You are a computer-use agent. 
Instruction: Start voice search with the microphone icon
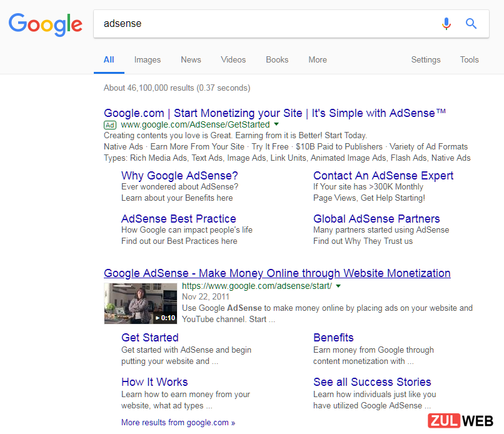(446, 24)
